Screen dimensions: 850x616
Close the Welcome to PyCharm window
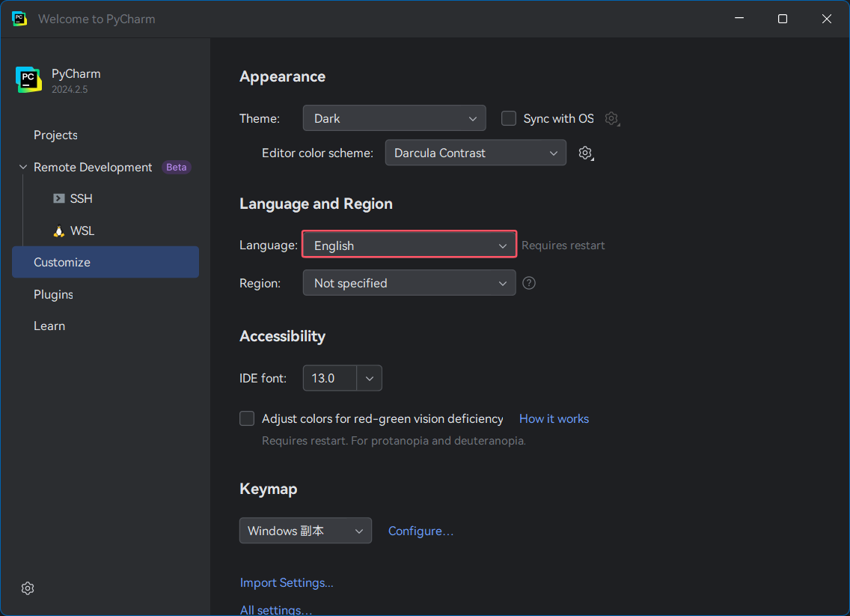click(826, 19)
